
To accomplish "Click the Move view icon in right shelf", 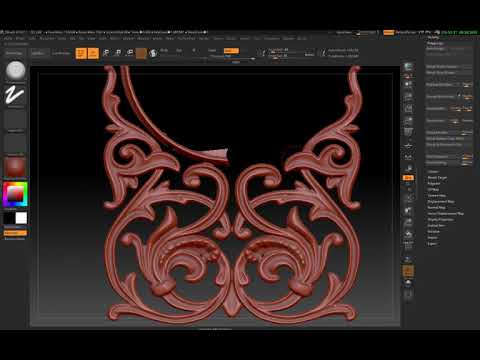I will tap(408, 211).
